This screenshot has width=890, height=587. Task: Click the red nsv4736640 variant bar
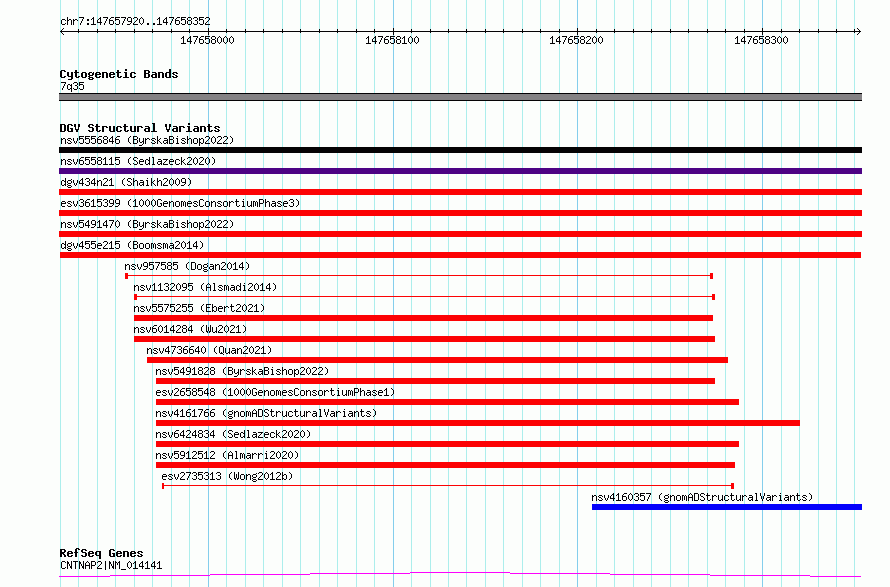pos(437,360)
